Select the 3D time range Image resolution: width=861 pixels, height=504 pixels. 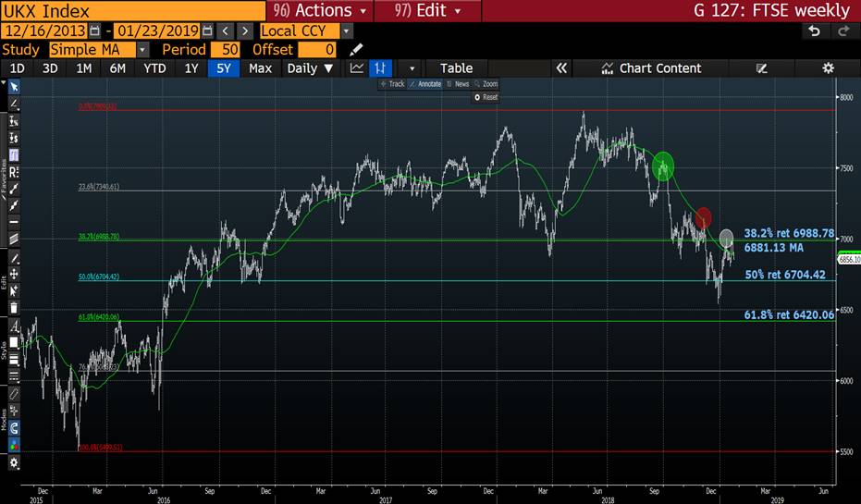point(50,68)
